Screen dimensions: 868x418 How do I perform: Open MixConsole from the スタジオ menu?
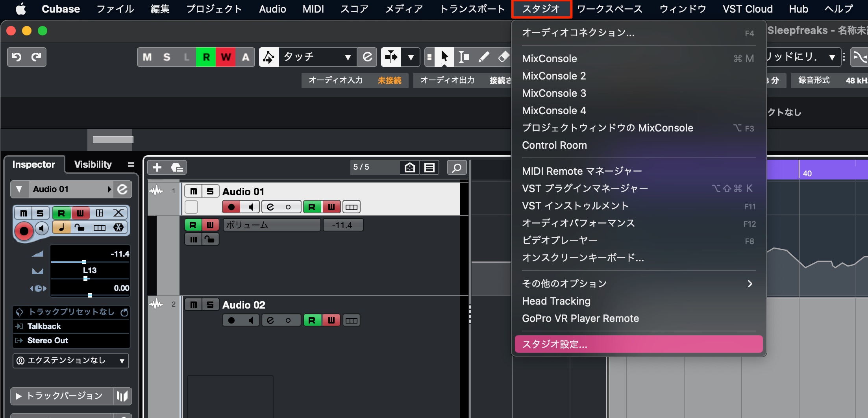[x=639, y=59]
